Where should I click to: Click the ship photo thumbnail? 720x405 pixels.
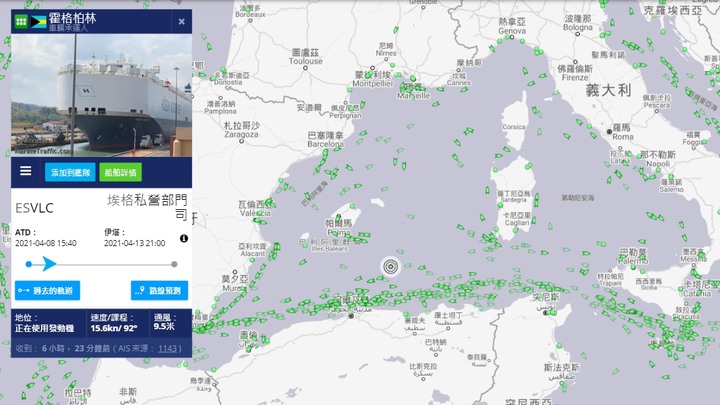(101, 96)
